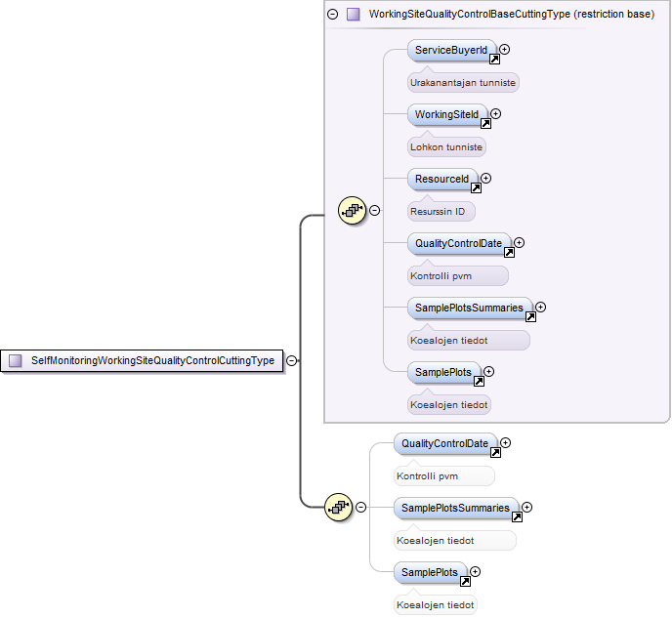Click the purple complex type icon beside WorkingSiteQualityControlBaseCuttingType
Image resolution: width=672 pixels, height=618 pixels.
(354, 14)
